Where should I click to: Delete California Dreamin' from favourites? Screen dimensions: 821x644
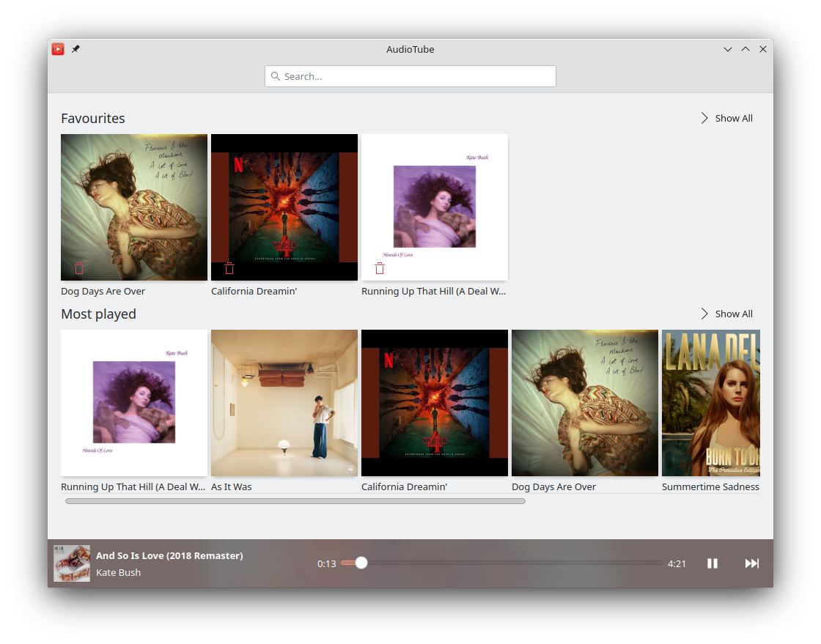pos(229,268)
